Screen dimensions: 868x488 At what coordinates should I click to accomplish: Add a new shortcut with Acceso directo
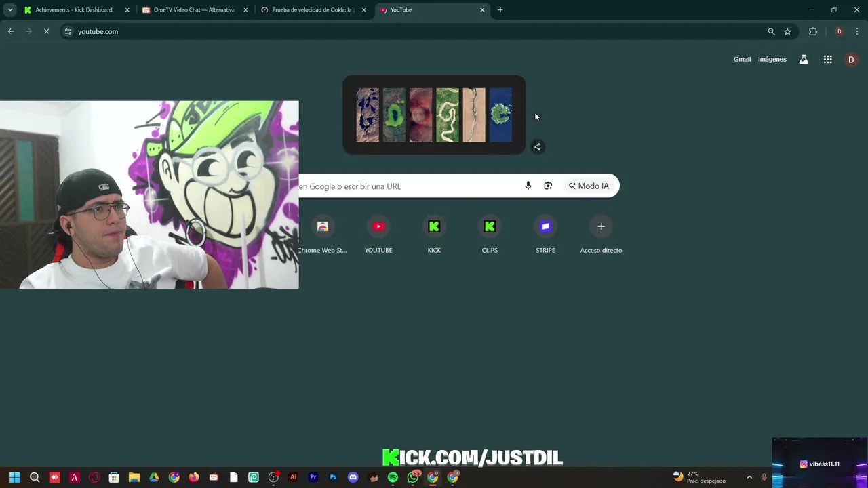[x=601, y=236]
